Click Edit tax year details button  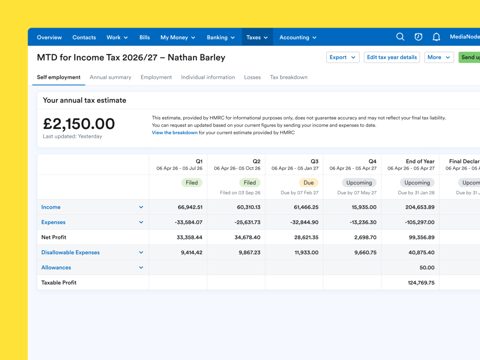392,57
